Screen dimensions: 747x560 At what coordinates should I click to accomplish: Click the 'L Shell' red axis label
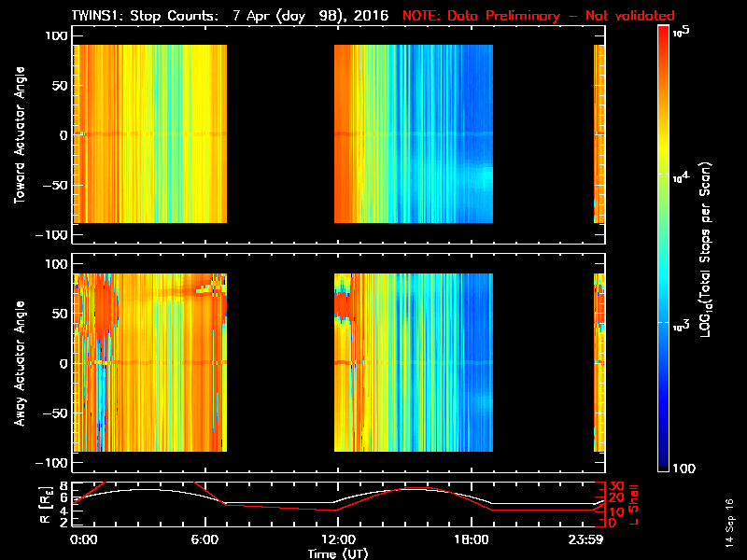pyautogui.click(x=635, y=502)
